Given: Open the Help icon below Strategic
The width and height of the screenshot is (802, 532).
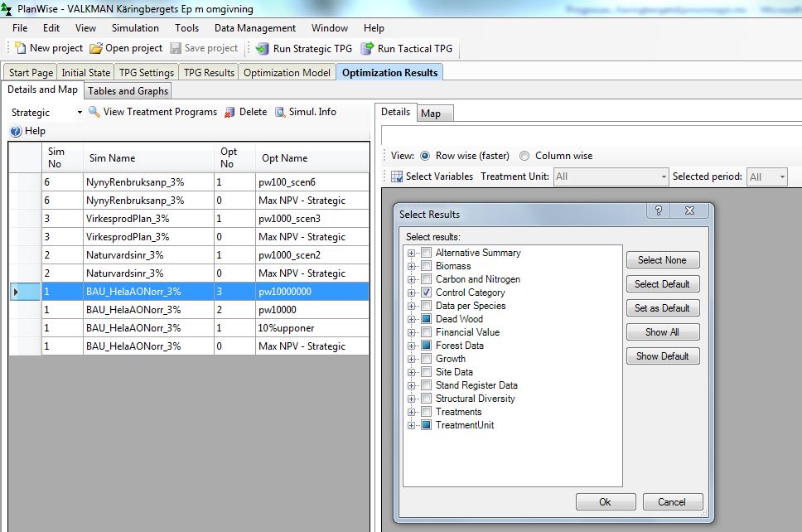Looking at the screenshot, I should pyautogui.click(x=16, y=131).
